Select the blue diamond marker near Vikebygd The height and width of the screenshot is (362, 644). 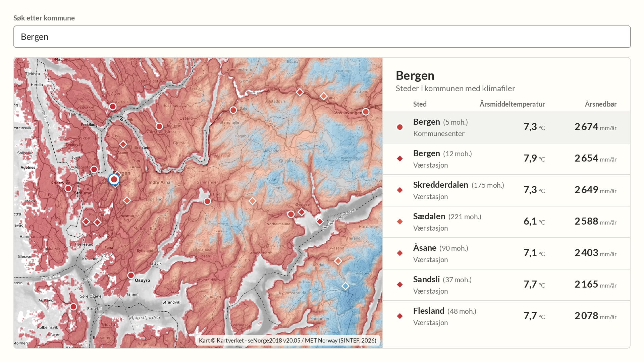(345, 286)
